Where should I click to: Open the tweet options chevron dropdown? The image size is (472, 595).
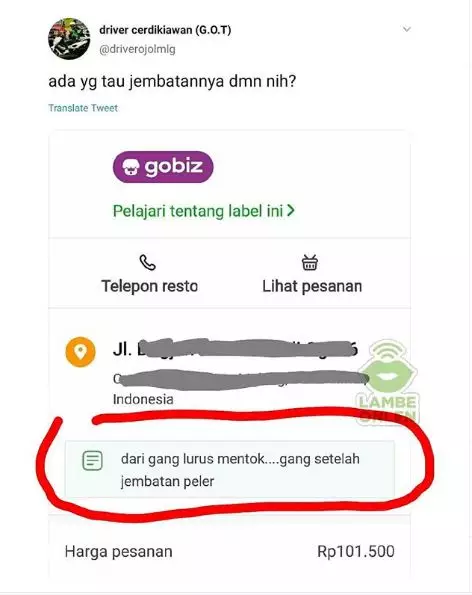click(407, 29)
